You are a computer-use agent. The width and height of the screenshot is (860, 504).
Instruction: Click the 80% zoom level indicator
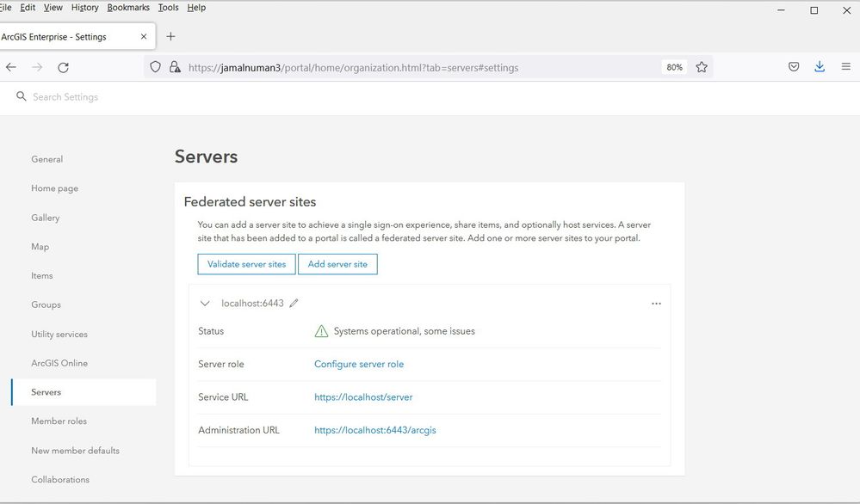pos(674,67)
